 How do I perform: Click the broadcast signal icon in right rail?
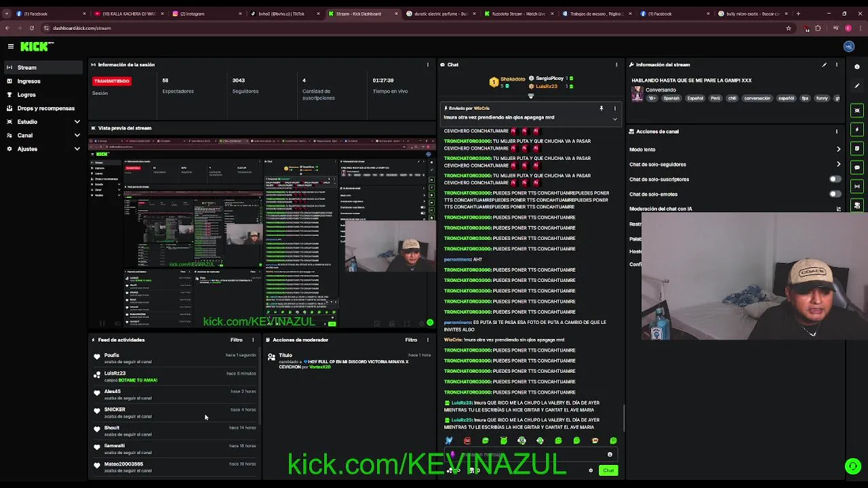click(857, 186)
